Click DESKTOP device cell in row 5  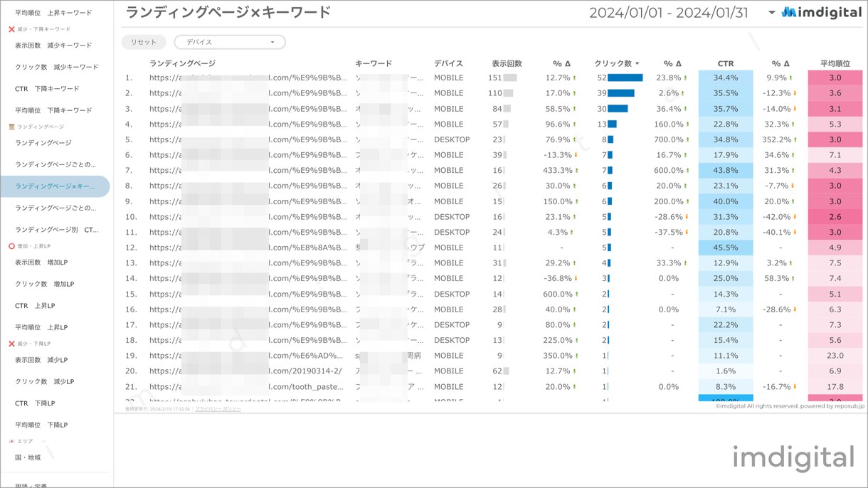pos(452,139)
